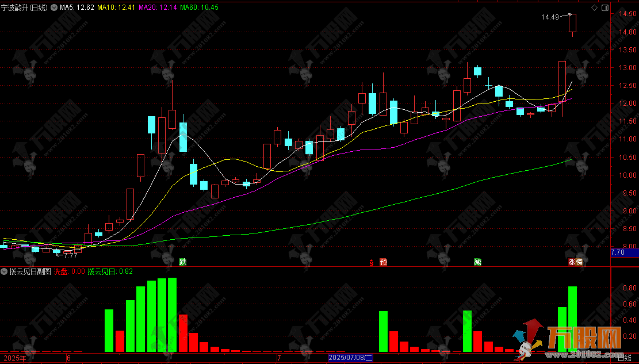The height and width of the screenshot is (364, 639).
Task: Click the magenta MA20: 12.14 label
Action: [158, 7]
